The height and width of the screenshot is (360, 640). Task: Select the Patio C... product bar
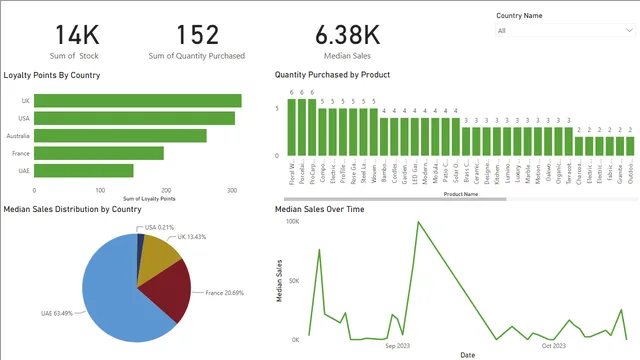click(x=445, y=137)
